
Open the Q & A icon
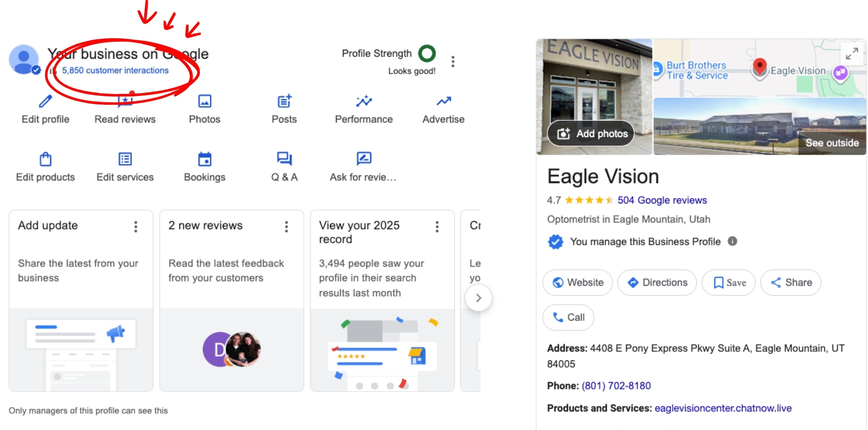284,159
